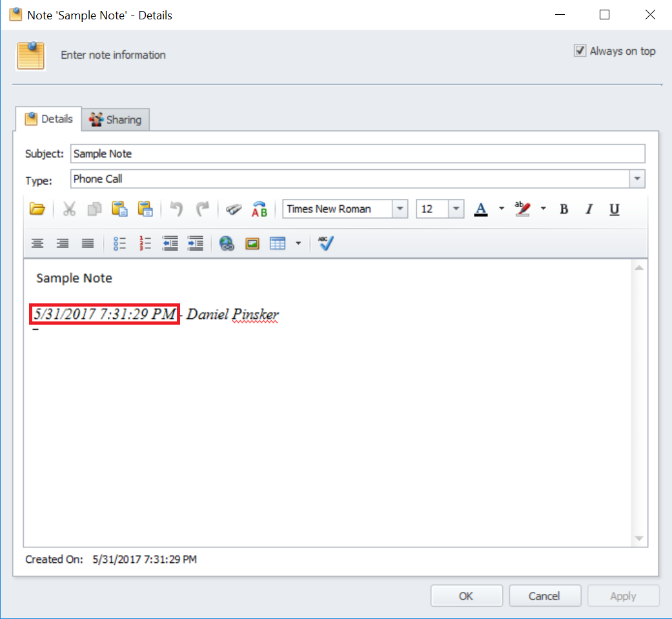Viewport: 672px width, 619px height.
Task: Click the Paste clipboard icon
Action: tap(119, 209)
